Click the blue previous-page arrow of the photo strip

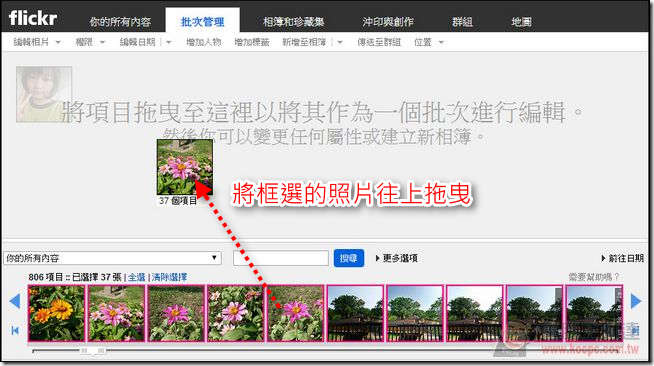(x=15, y=301)
